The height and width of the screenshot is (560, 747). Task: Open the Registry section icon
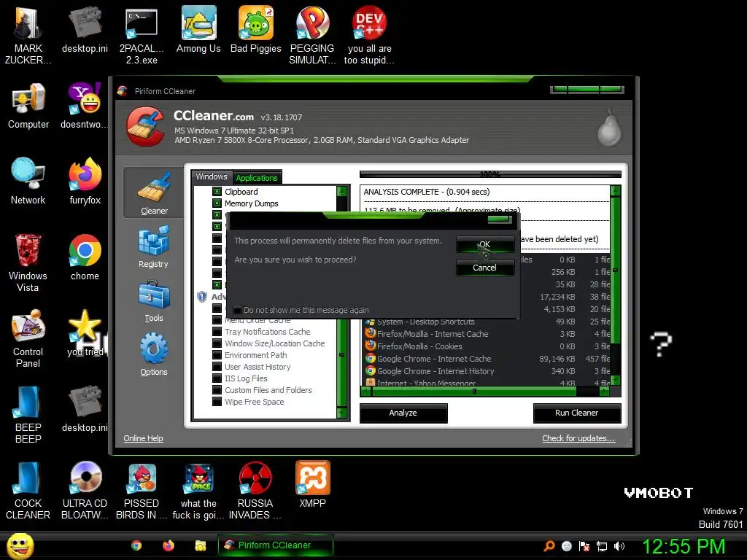153,241
